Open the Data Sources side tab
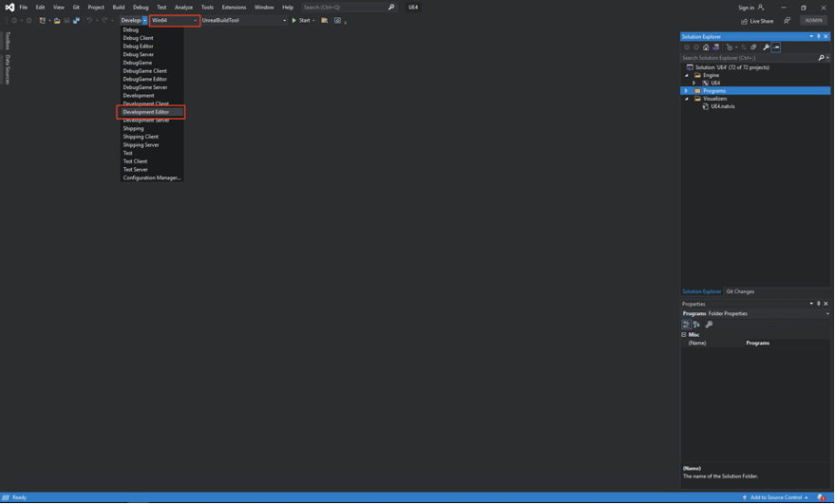835x504 pixels. point(8,69)
